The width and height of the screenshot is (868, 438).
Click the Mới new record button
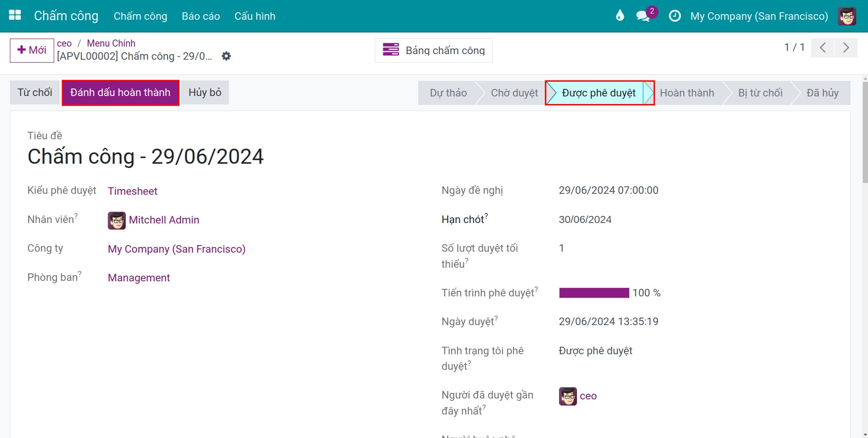click(x=32, y=50)
